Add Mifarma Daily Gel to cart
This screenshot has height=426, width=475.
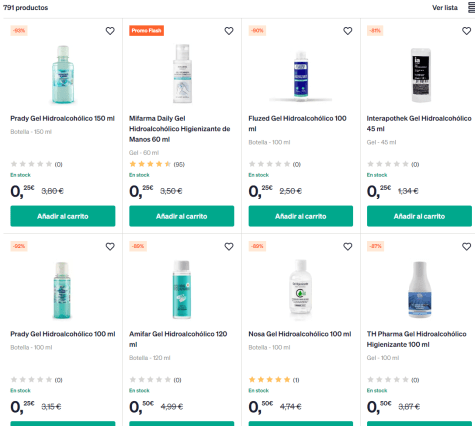pos(182,216)
